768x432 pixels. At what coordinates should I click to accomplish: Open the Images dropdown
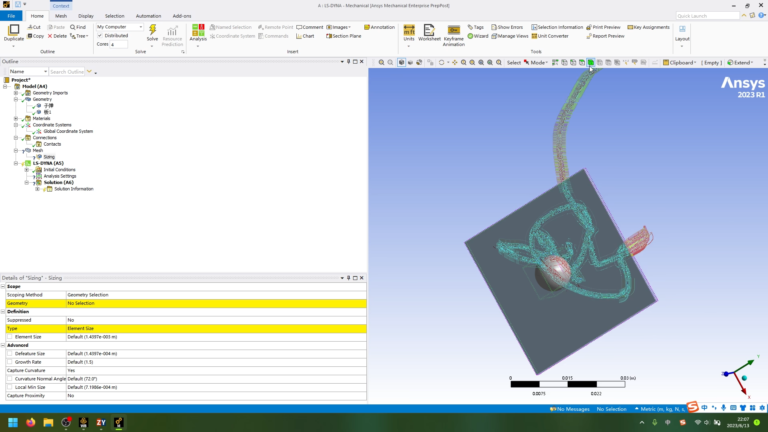[x=338, y=27]
